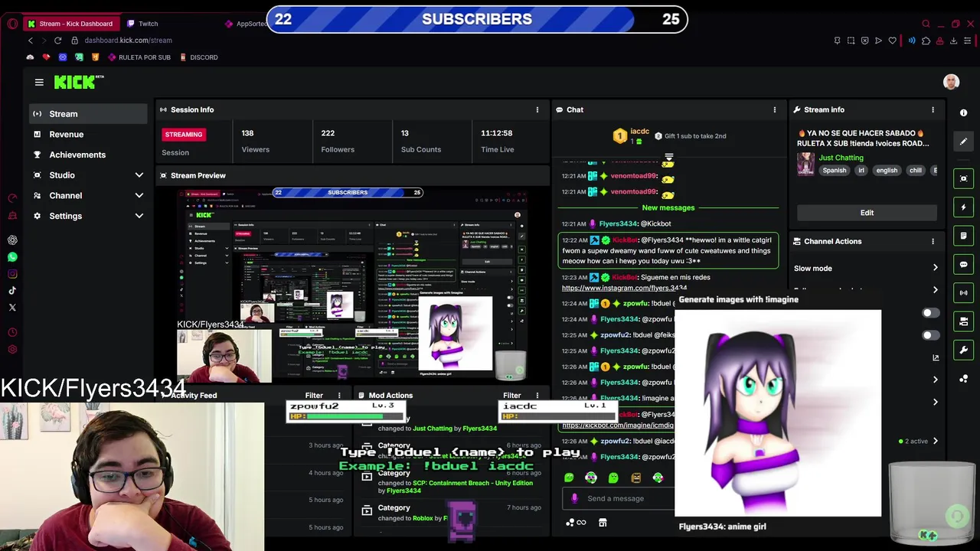Open the RULETA POR SUB bookmark
Image resolution: width=980 pixels, height=551 pixels.
[x=139, y=57]
